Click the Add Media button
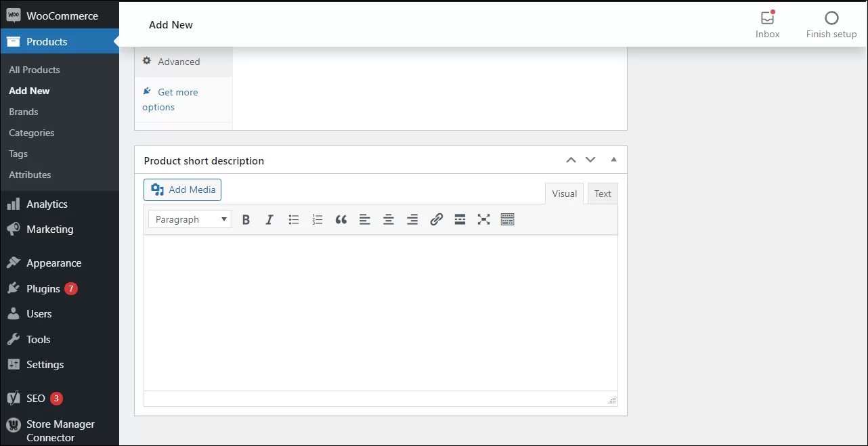The image size is (868, 446). point(182,189)
